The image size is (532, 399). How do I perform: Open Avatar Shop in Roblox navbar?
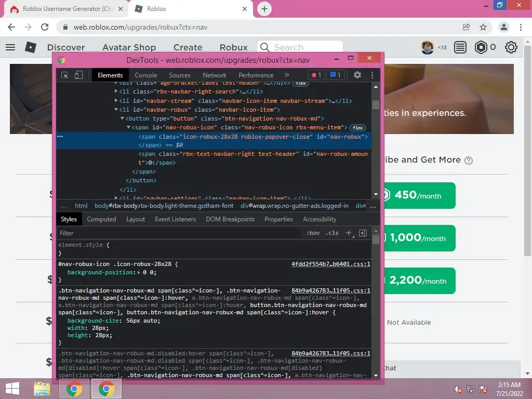(x=129, y=47)
